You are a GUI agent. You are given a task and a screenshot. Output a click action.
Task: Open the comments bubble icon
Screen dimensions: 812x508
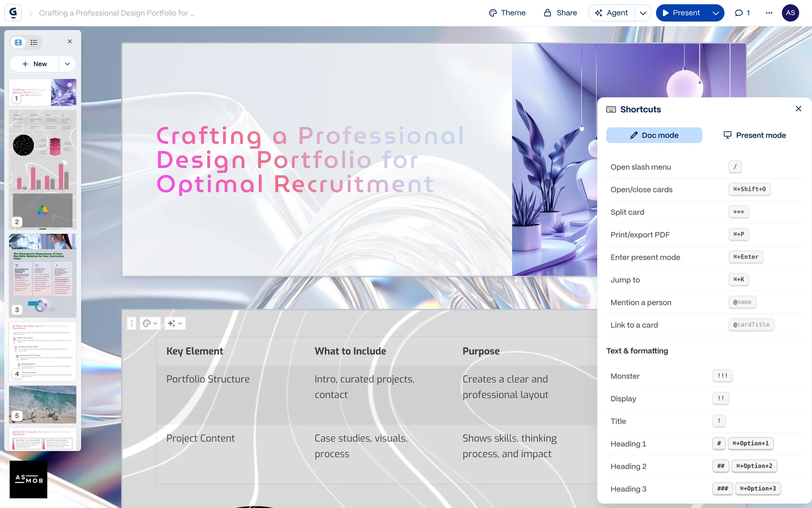pyautogui.click(x=742, y=13)
